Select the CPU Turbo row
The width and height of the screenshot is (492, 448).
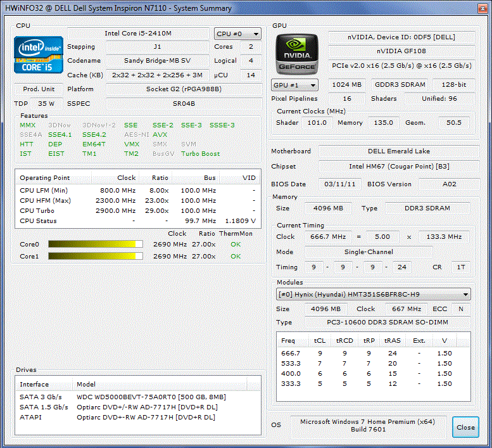pyautogui.click(x=138, y=210)
